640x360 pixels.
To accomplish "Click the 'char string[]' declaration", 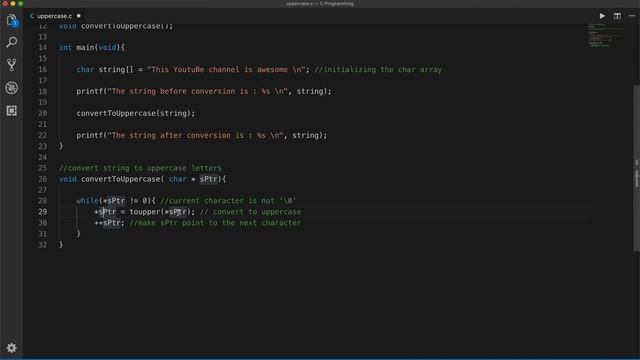I will click(104, 69).
